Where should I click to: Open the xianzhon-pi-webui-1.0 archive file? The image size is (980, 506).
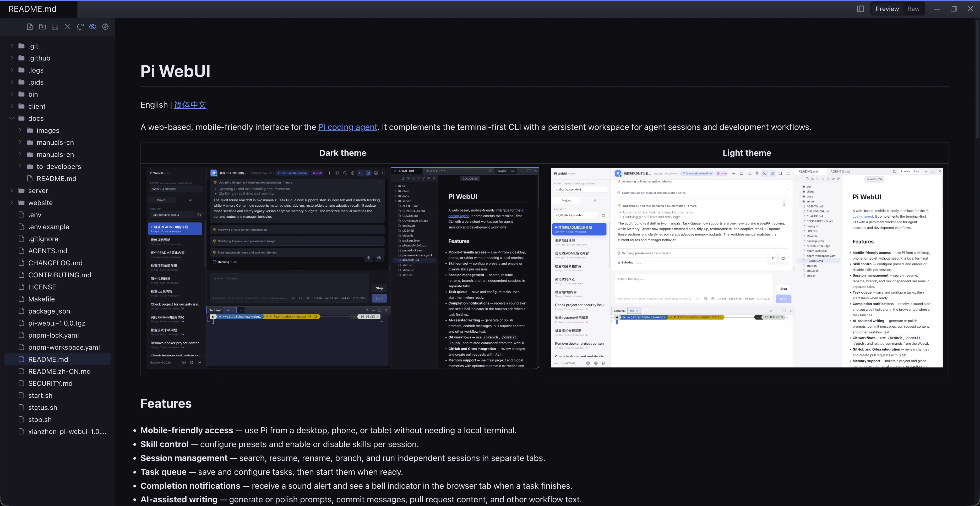point(57,431)
